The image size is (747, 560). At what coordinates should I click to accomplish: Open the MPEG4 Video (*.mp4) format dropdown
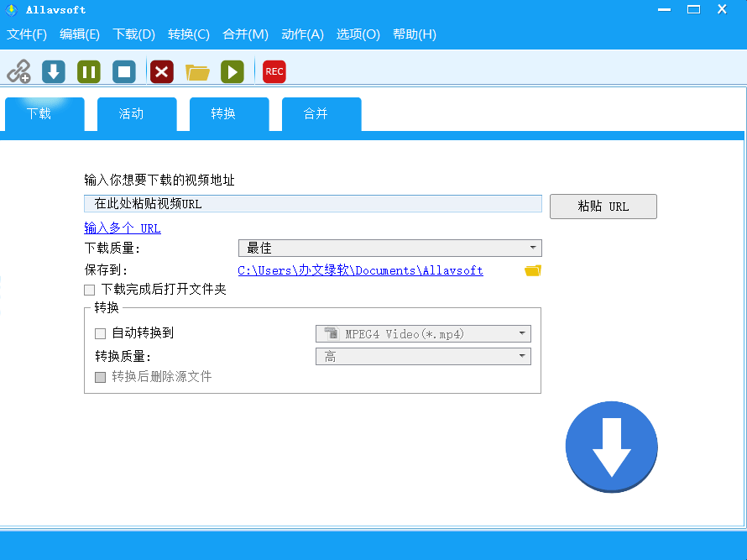click(x=423, y=333)
